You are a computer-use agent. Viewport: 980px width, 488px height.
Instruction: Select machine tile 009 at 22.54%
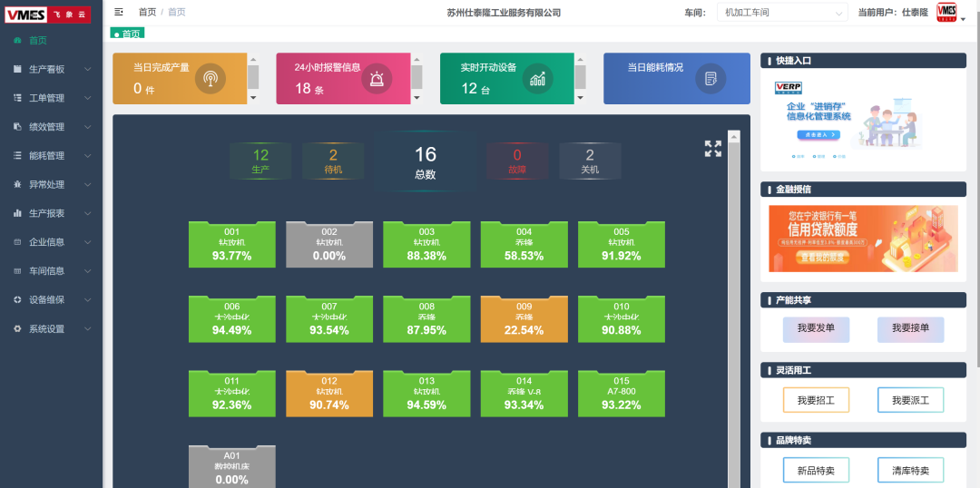coord(524,318)
